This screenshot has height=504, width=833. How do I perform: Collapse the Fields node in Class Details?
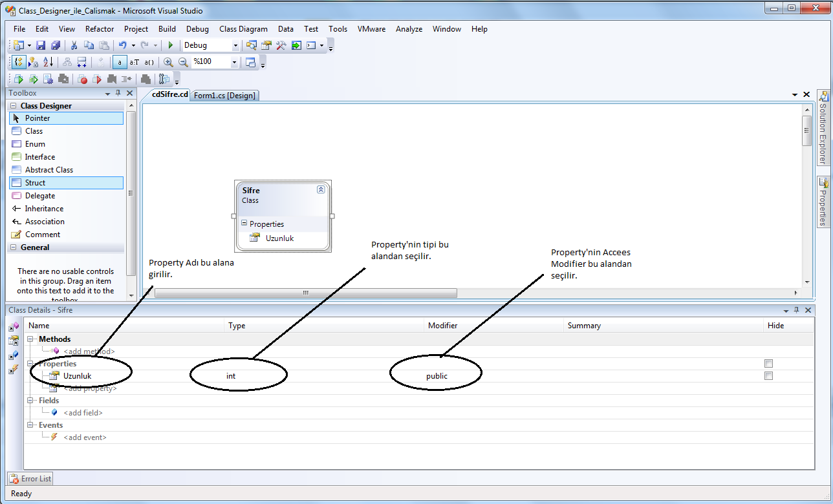tap(31, 401)
